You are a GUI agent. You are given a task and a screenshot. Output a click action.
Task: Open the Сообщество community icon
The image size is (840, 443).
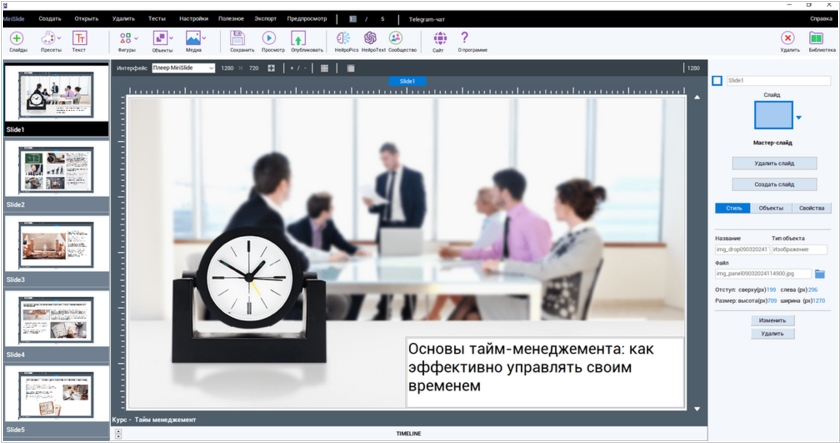[395, 38]
